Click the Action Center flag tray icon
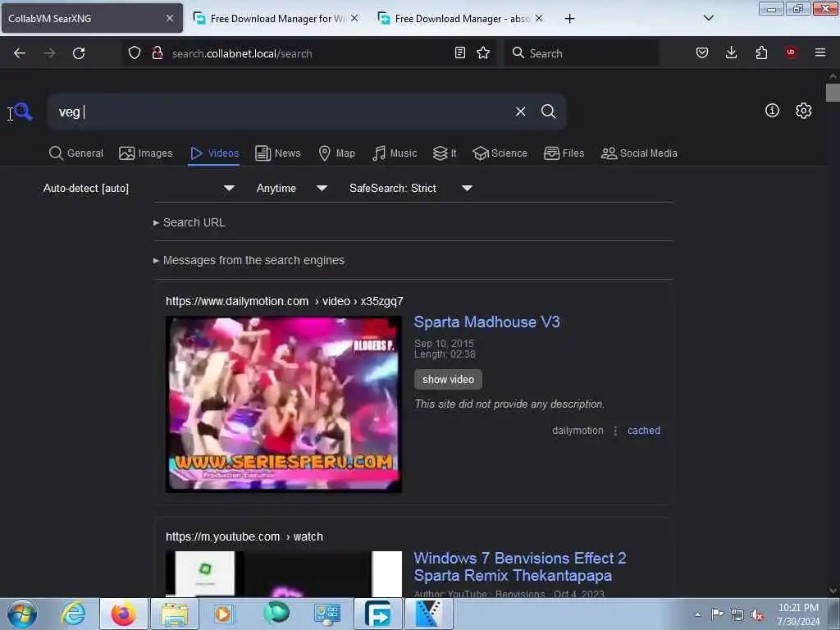840x630 pixels. pyautogui.click(x=717, y=614)
